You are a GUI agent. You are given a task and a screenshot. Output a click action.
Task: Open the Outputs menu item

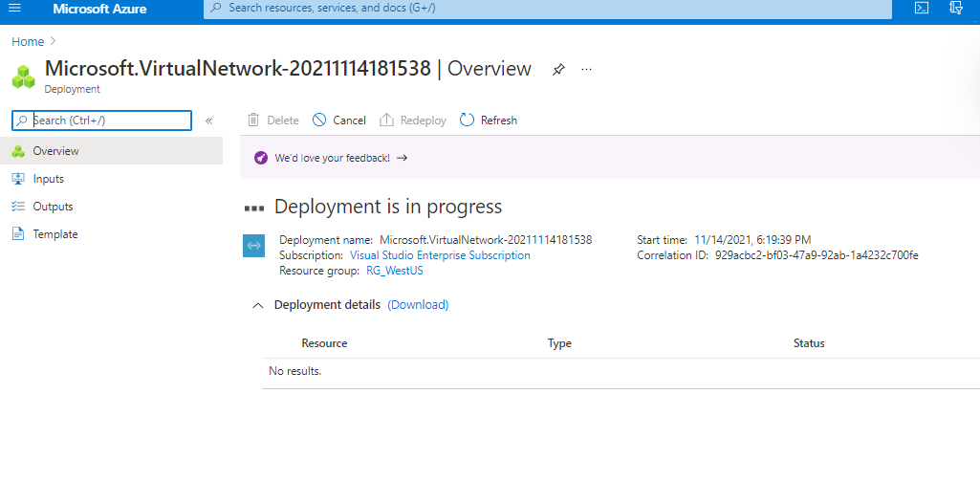111,207
